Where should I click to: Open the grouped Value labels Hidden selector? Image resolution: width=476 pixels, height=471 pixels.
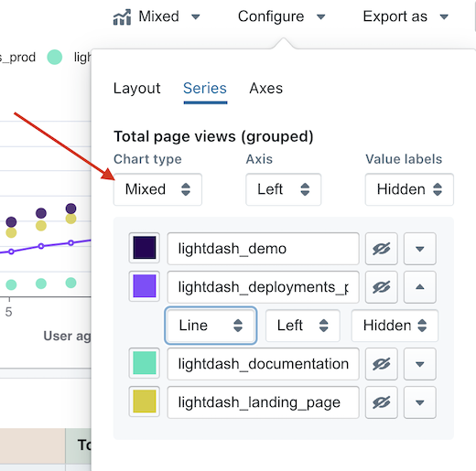(409, 189)
